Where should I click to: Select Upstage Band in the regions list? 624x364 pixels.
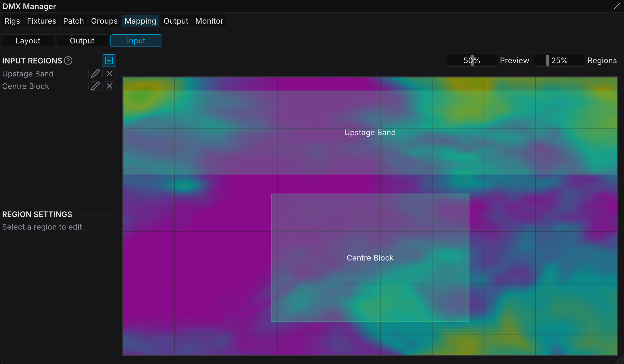click(28, 74)
